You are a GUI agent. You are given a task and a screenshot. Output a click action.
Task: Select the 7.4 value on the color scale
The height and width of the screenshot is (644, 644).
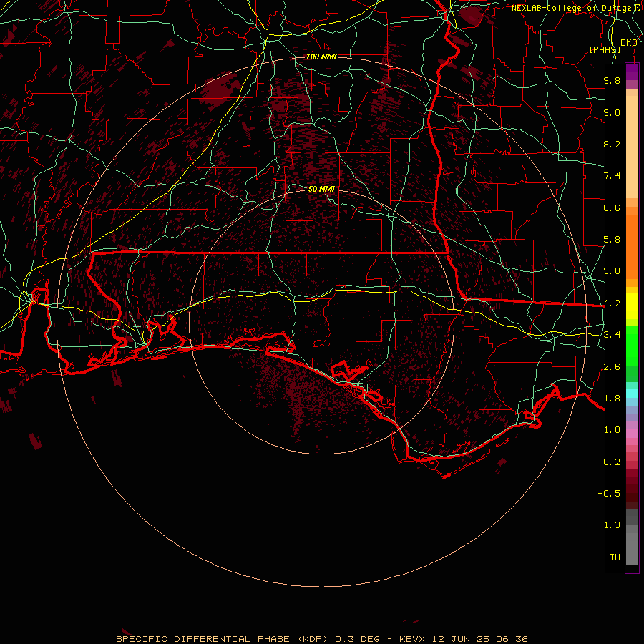pos(612,176)
